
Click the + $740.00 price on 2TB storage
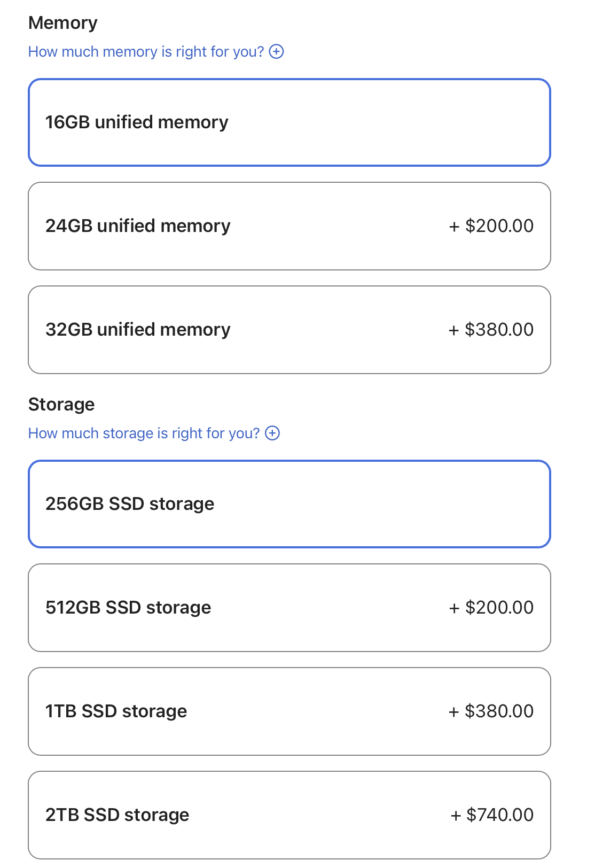[x=492, y=815]
